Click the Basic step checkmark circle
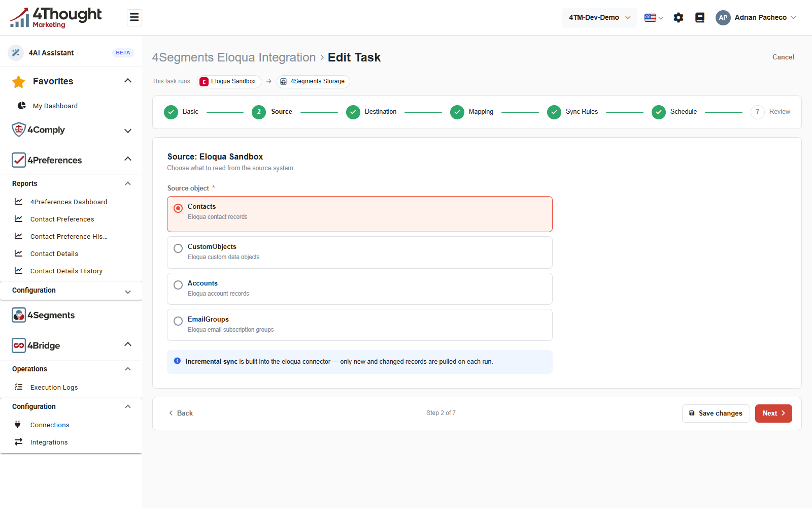812x508 pixels. pyautogui.click(x=171, y=112)
